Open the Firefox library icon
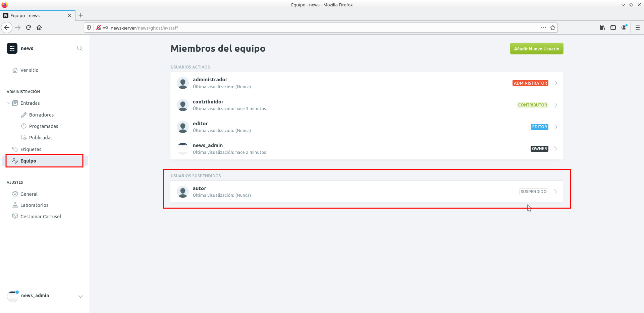 click(602, 28)
